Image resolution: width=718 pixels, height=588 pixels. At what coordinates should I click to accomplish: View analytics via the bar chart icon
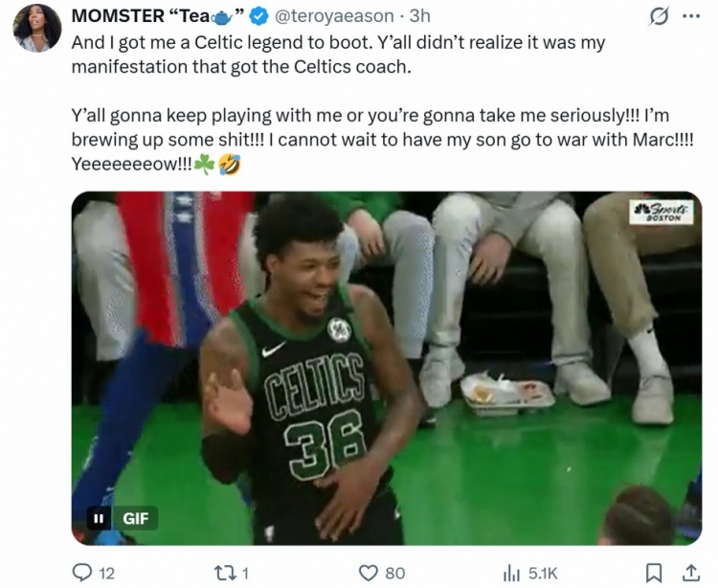(512, 573)
